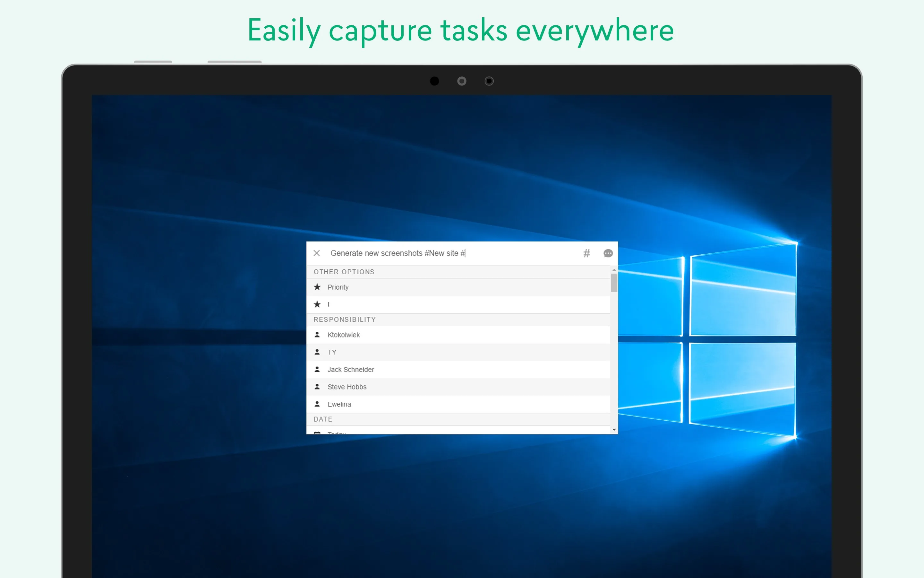Click the OTHER OPTIONS section header
Viewport: 924px width, 578px height.
pos(458,272)
